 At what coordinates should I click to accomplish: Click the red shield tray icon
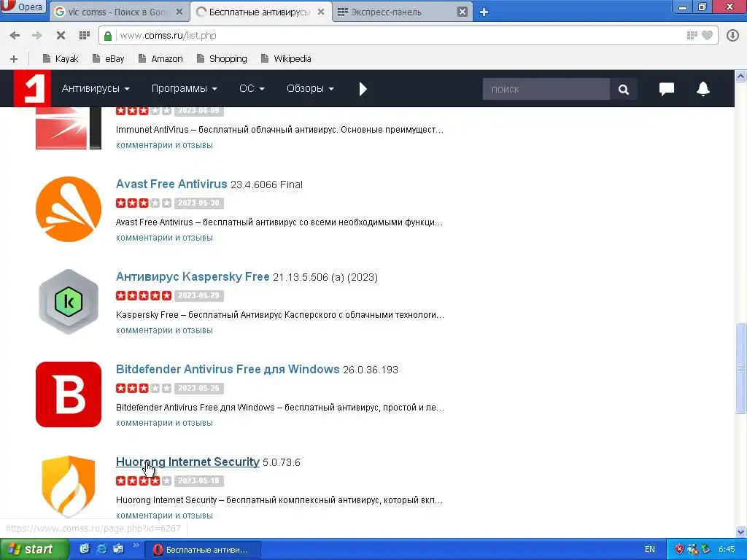679,550
